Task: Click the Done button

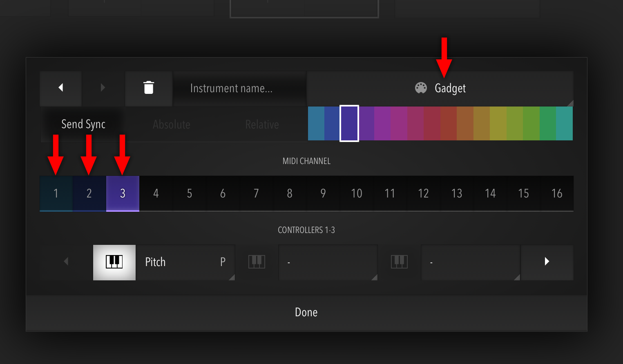Action: pos(306,313)
